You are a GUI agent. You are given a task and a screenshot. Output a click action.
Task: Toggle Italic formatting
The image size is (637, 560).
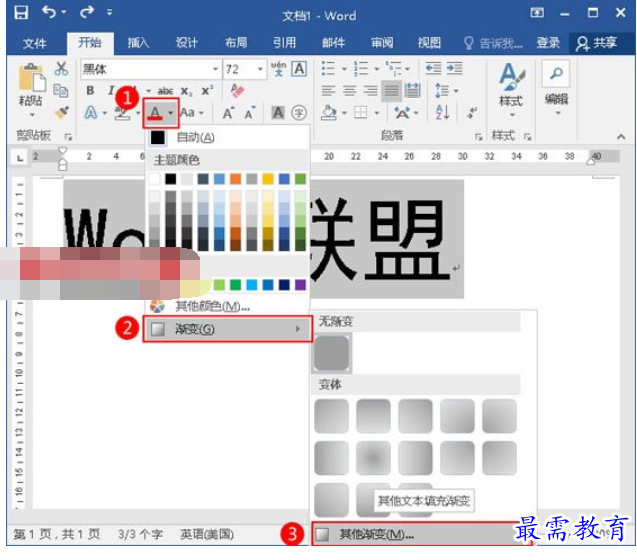click(111, 90)
